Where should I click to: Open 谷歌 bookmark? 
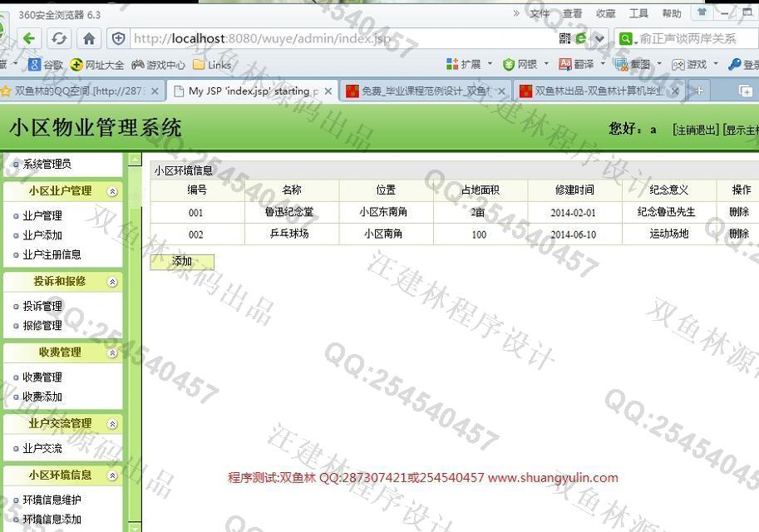(46, 64)
